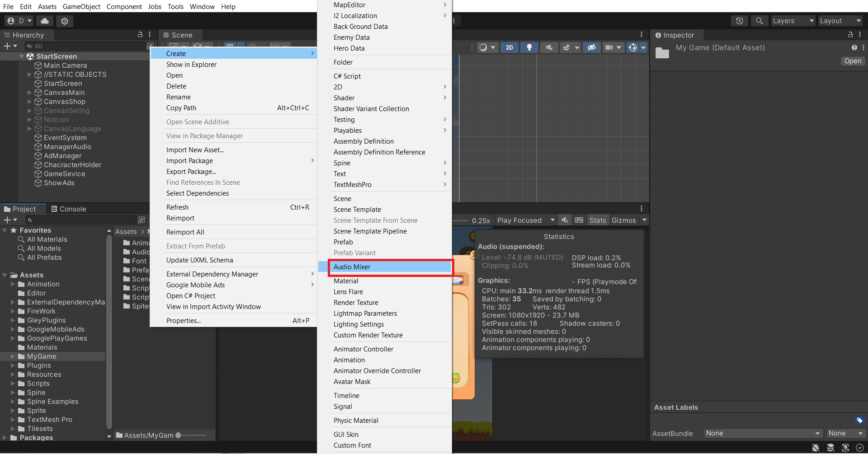
Task: Click the Open button in the Inspector
Action: coord(853,61)
